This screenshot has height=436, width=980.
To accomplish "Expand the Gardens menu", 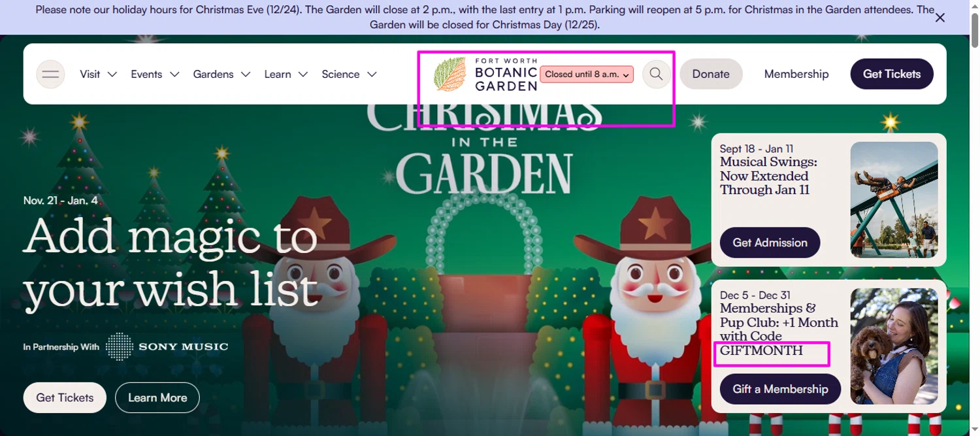I will [x=221, y=75].
